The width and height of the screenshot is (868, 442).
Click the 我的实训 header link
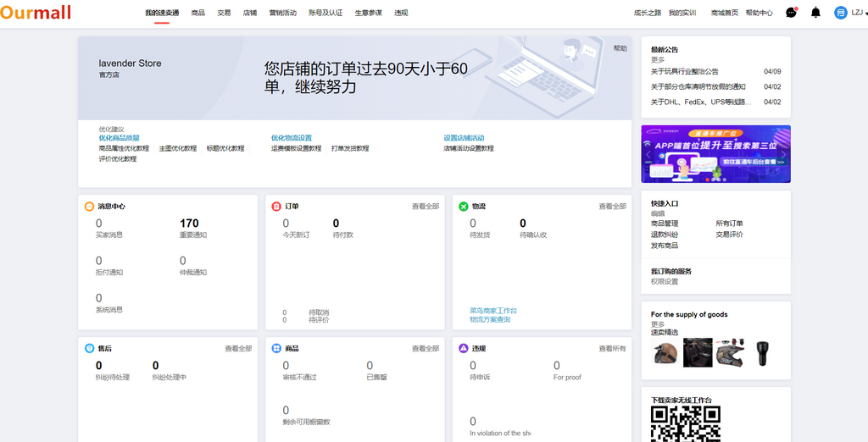(x=682, y=13)
